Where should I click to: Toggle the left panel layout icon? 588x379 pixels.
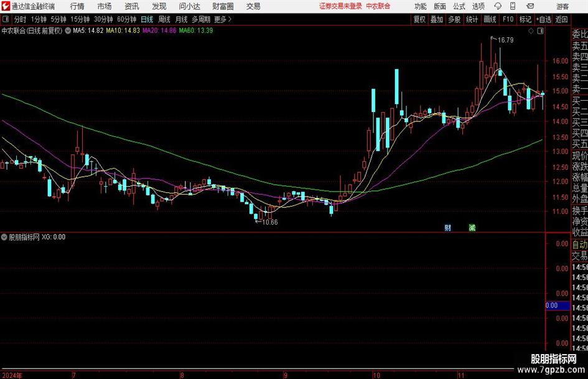pyautogui.click(x=6, y=19)
